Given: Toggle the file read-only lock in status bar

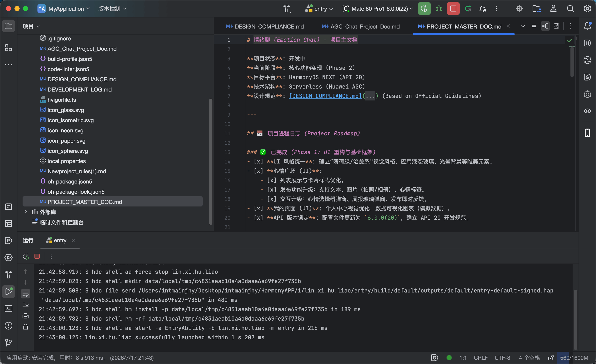Looking at the screenshot, I should tap(551, 358).
